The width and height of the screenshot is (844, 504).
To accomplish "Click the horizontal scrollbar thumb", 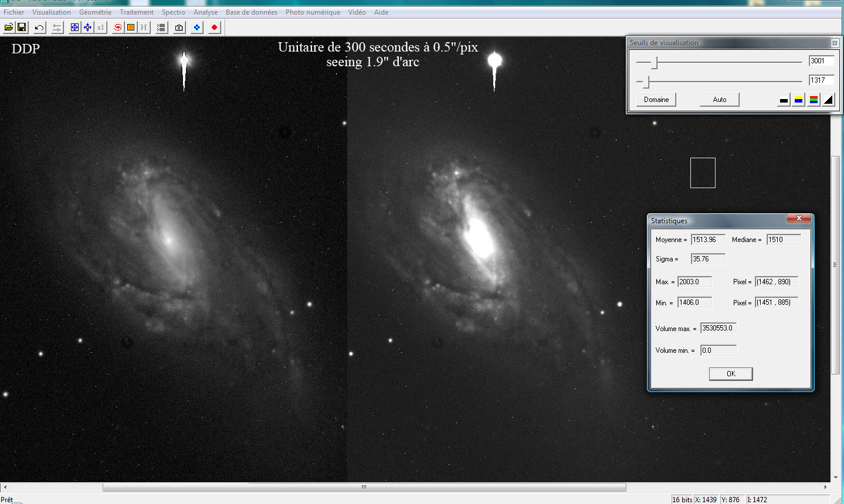I will click(364, 487).
